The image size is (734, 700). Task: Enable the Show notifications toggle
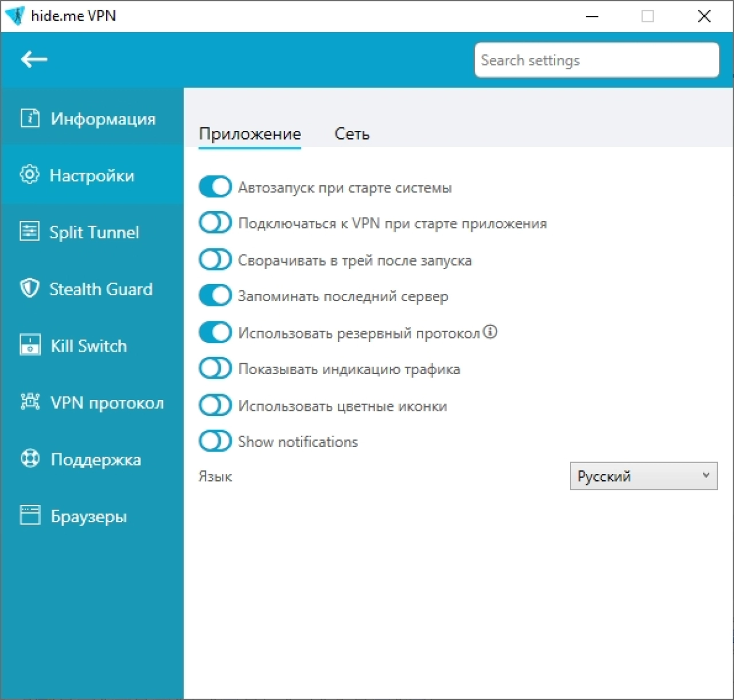tap(215, 441)
